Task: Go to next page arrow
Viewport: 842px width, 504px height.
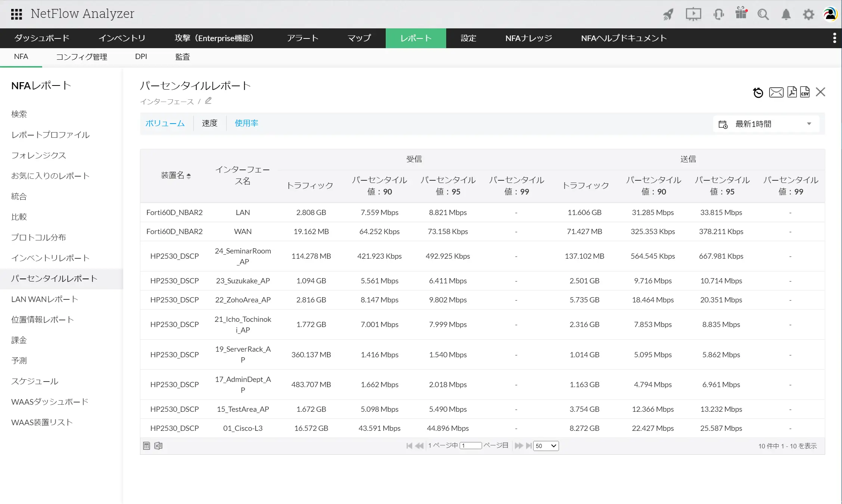Action: pos(519,445)
